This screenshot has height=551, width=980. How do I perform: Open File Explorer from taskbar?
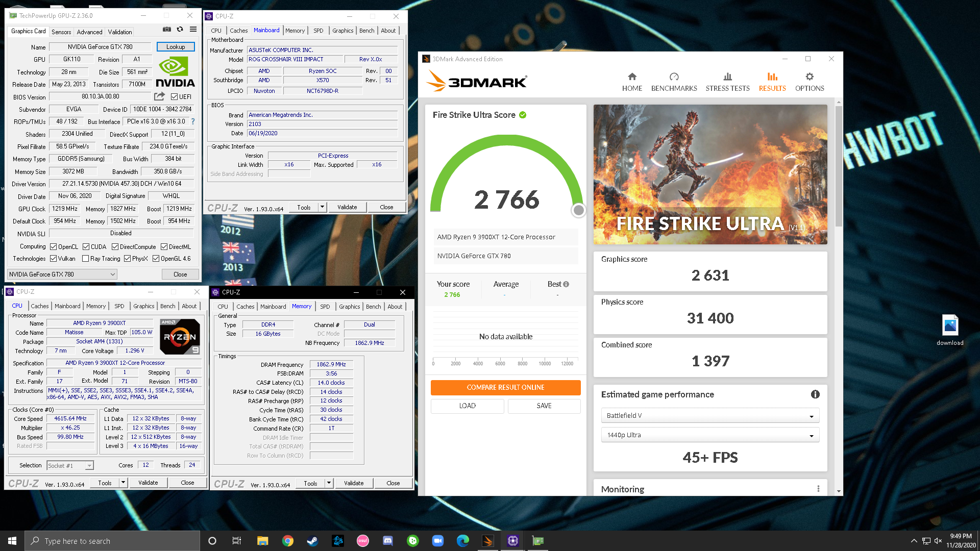click(x=262, y=541)
